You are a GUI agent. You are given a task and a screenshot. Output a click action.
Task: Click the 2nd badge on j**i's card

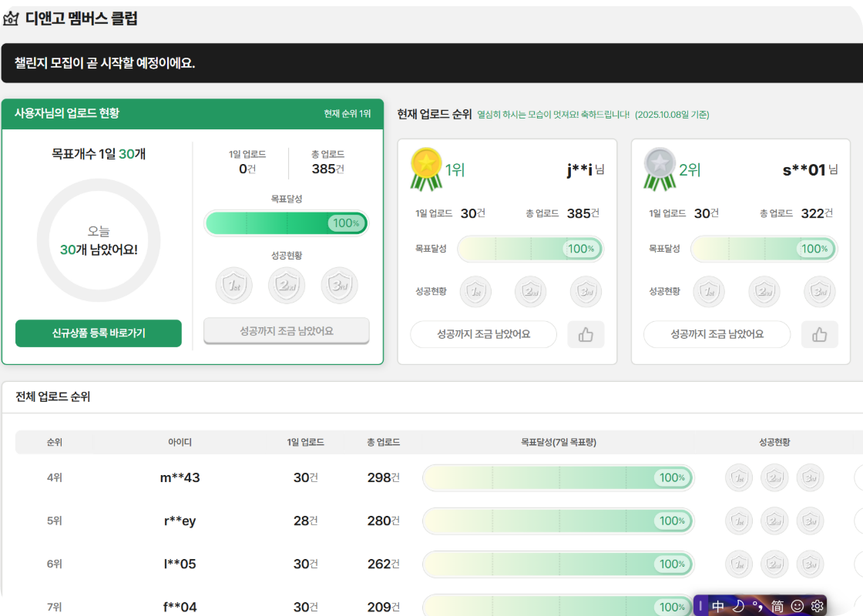(530, 292)
